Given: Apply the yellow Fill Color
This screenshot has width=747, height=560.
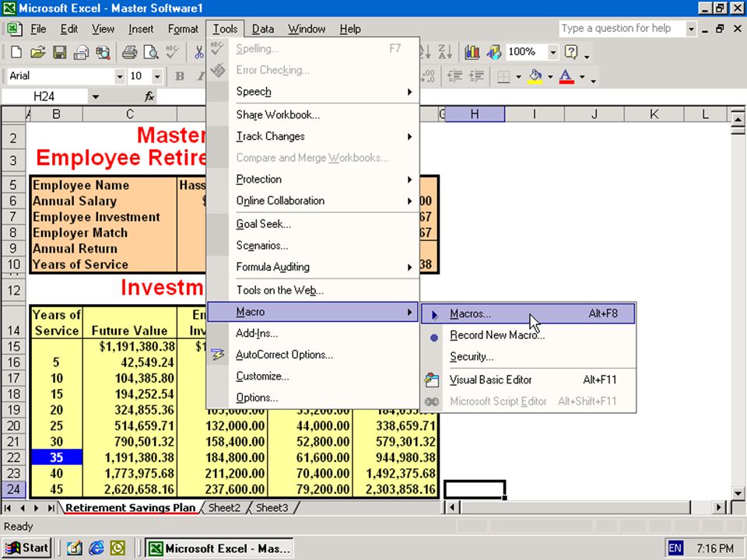Looking at the screenshot, I should (536, 76).
